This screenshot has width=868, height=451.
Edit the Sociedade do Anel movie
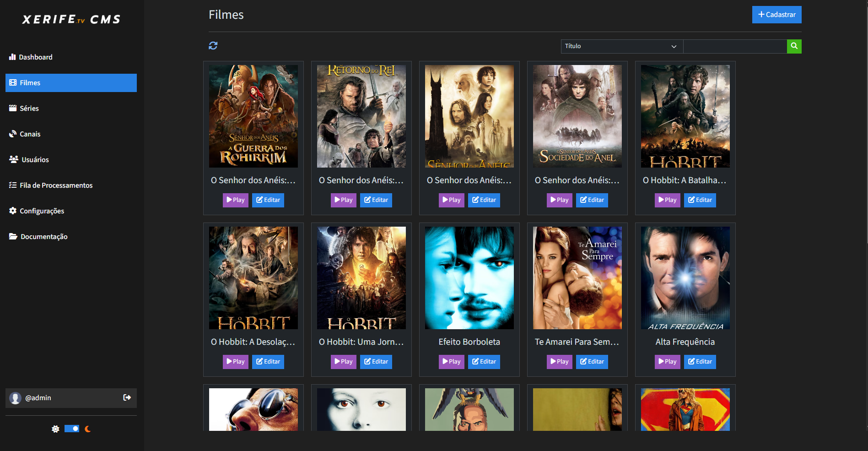[592, 200]
